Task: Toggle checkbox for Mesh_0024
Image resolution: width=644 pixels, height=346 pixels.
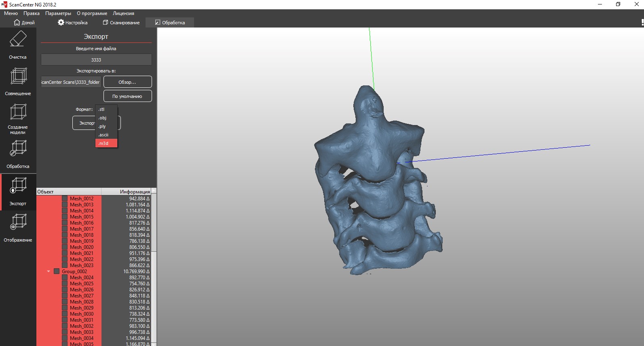Action: 65,278
